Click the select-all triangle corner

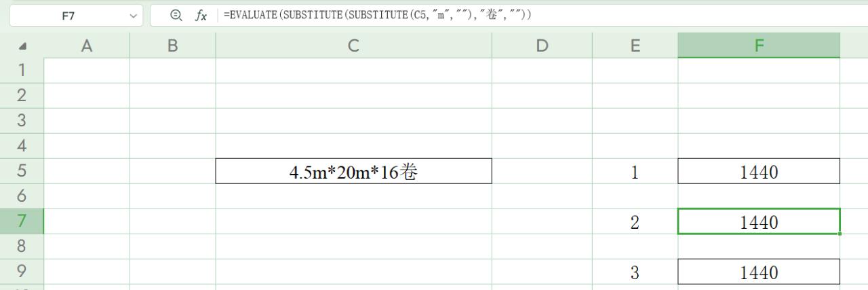(22, 46)
